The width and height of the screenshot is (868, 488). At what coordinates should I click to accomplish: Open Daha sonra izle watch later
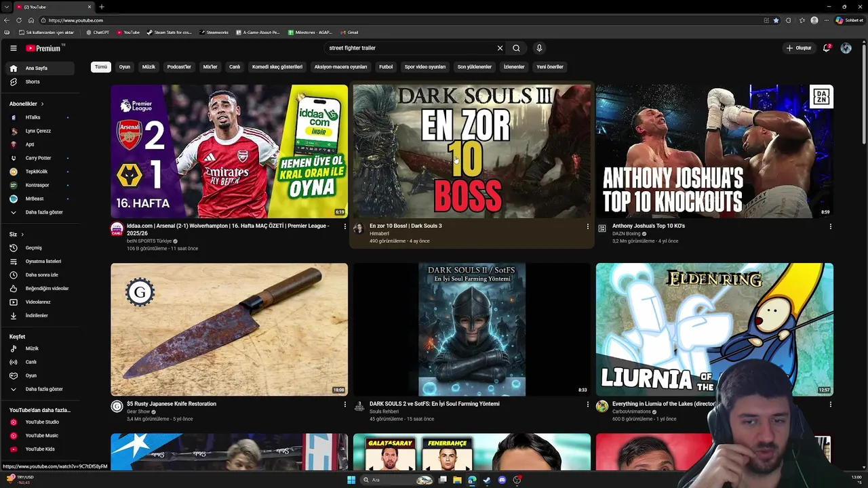pyautogui.click(x=41, y=275)
